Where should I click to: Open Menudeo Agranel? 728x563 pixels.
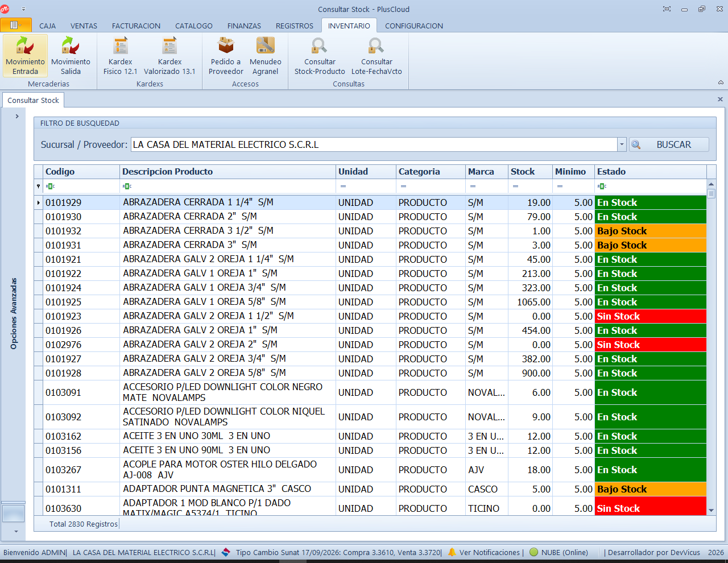tap(266, 55)
